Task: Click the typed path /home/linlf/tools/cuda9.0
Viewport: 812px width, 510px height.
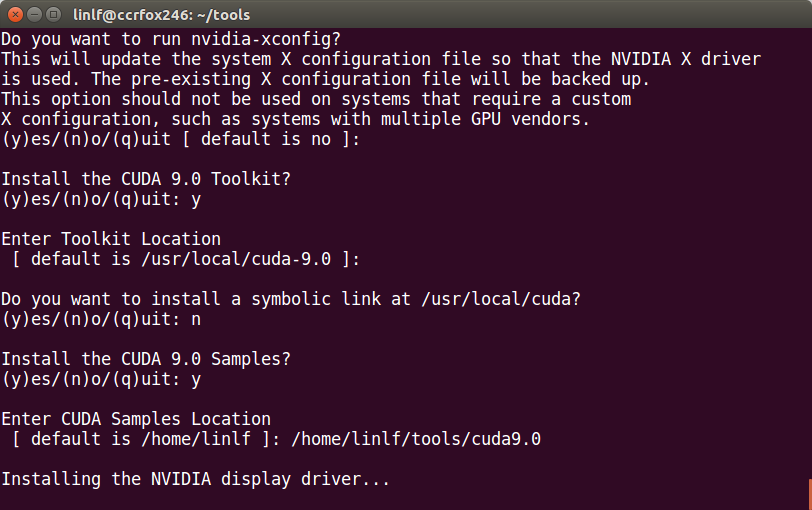Action: (x=416, y=440)
